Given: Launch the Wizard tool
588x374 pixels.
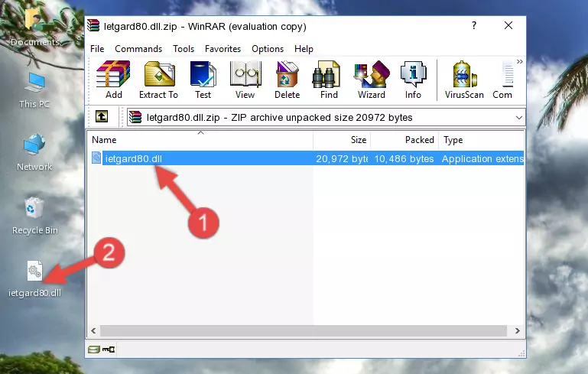Looking at the screenshot, I should click(x=372, y=80).
